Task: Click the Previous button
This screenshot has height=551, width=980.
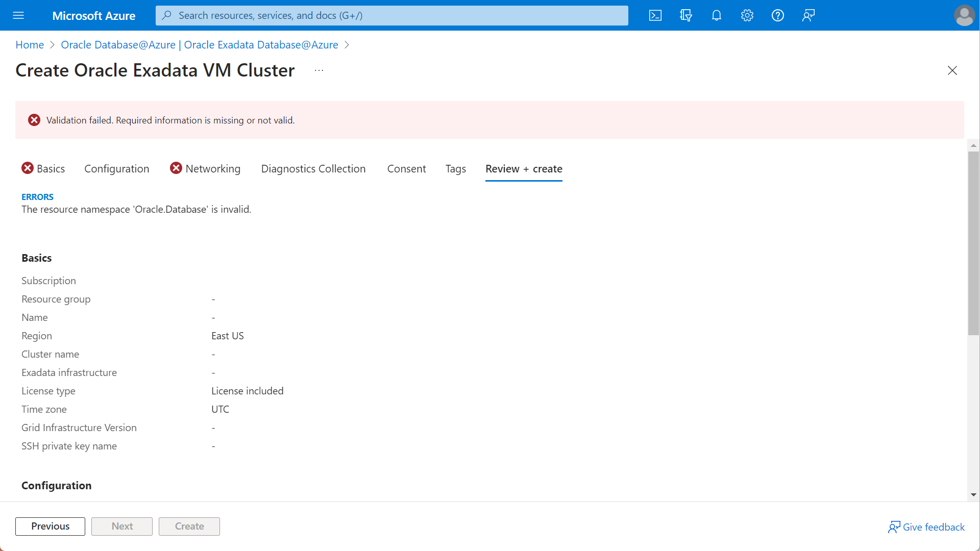Action: [x=50, y=526]
